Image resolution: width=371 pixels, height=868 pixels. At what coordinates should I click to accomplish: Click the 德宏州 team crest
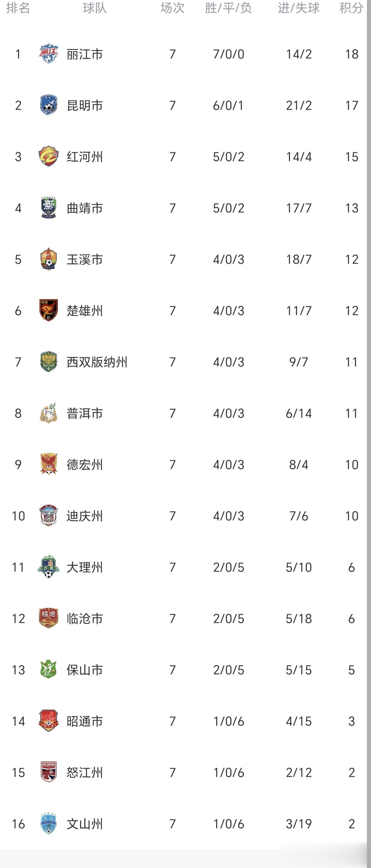(48, 464)
